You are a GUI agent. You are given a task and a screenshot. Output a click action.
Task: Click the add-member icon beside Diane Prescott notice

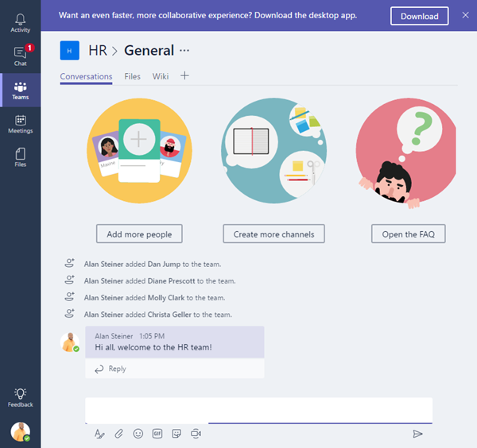pyautogui.click(x=70, y=280)
